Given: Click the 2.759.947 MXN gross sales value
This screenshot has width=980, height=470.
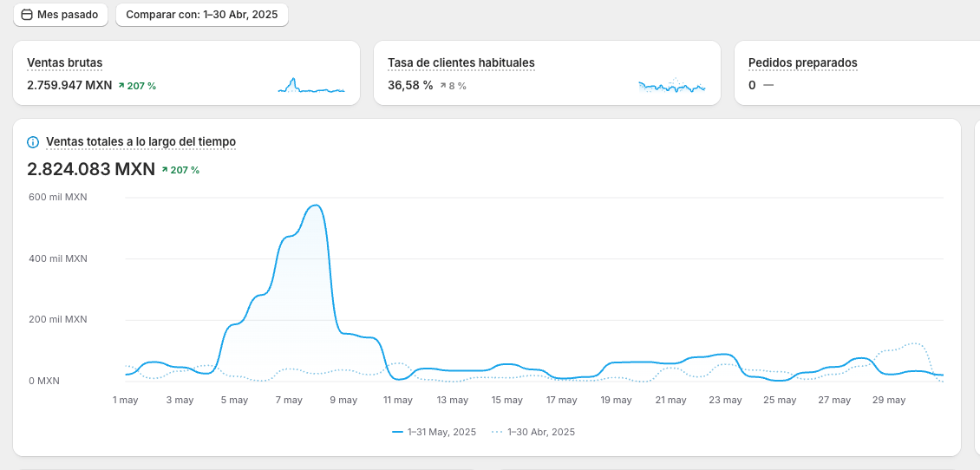Looking at the screenshot, I should [x=69, y=86].
